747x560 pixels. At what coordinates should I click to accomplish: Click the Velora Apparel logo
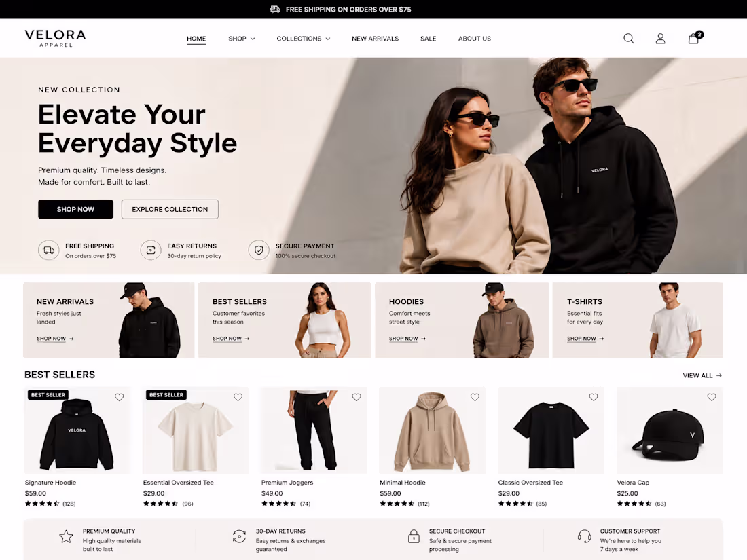(55, 38)
